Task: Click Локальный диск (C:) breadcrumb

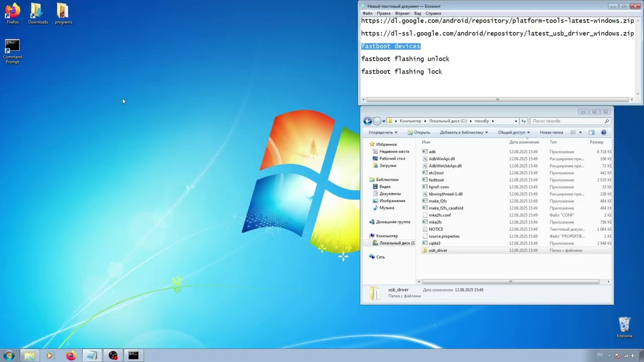Action: tap(448, 121)
